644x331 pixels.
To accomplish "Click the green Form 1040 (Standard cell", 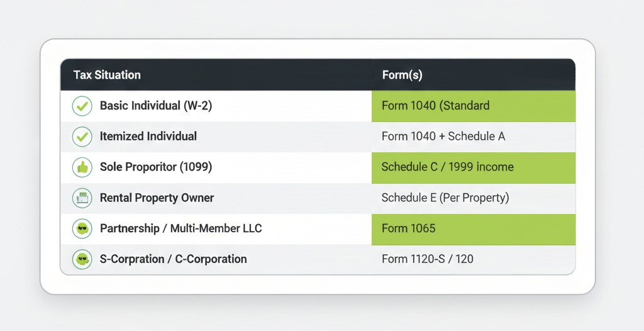I will [x=473, y=106].
